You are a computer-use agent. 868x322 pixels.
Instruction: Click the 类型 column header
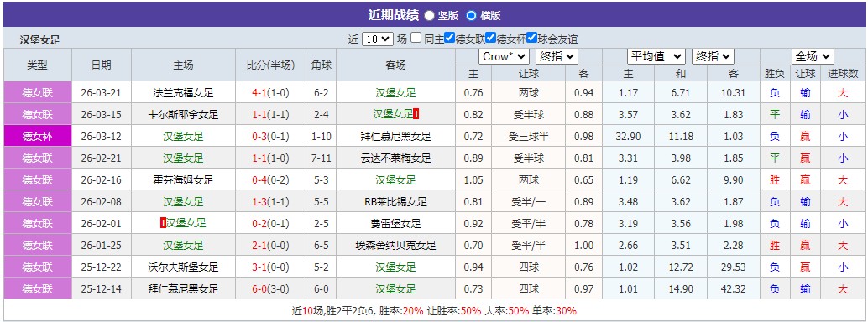[38, 65]
